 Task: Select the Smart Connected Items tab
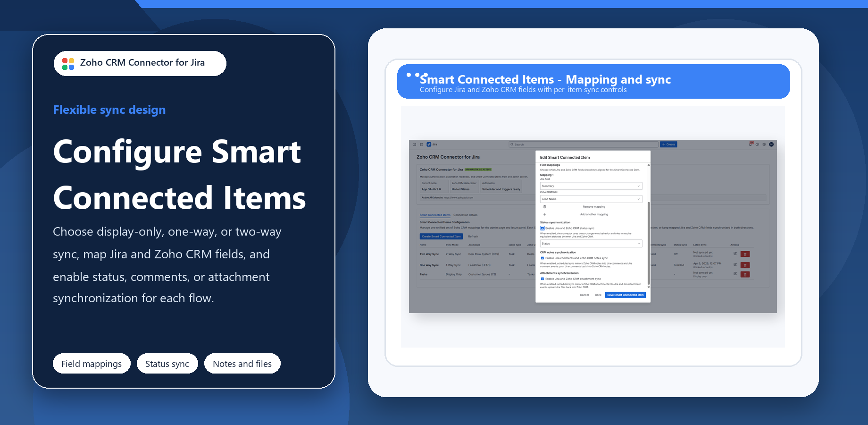435,215
